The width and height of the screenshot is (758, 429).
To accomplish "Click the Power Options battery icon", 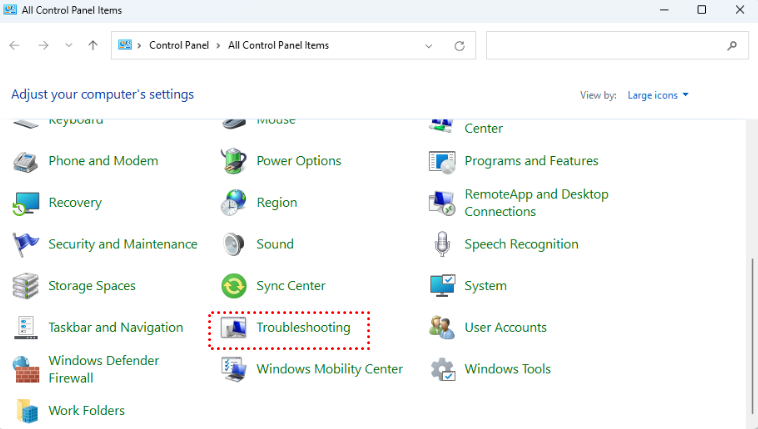I will pos(234,161).
